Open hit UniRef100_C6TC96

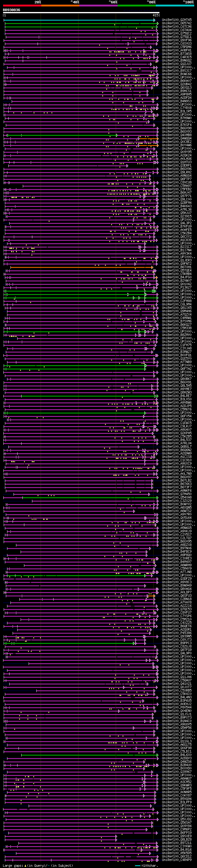tap(176, 26)
